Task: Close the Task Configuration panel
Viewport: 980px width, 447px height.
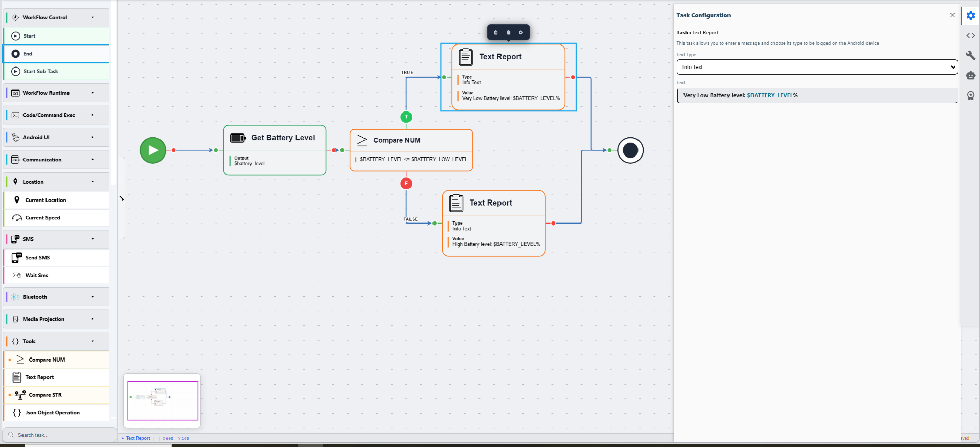Action: [952, 15]
